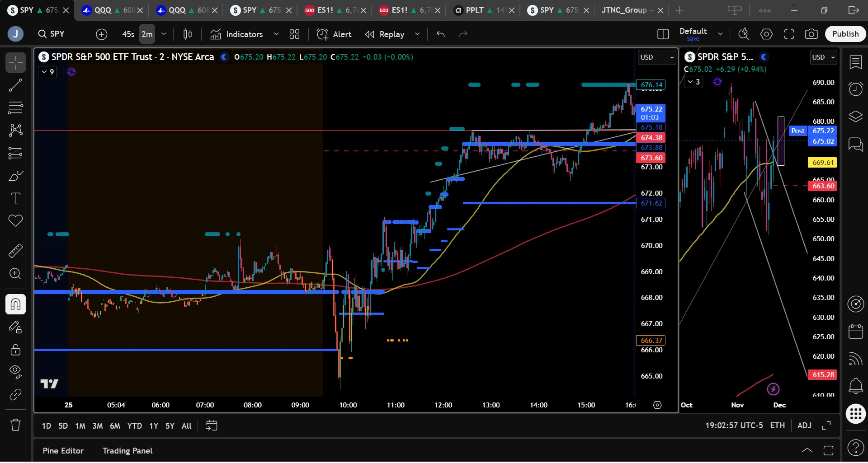Set range to All
This screenshot has height=463, width=868.
pos(187,426)
